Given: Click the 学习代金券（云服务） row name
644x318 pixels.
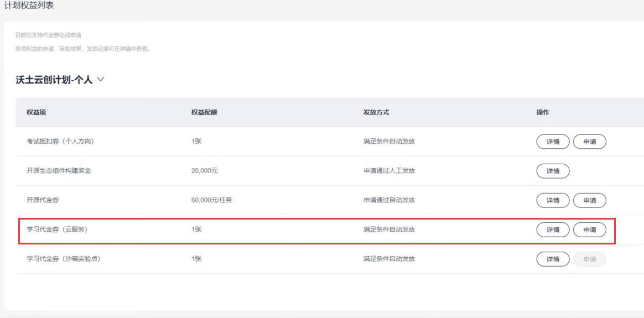Looking at the screenshot, I should point(57,230).
